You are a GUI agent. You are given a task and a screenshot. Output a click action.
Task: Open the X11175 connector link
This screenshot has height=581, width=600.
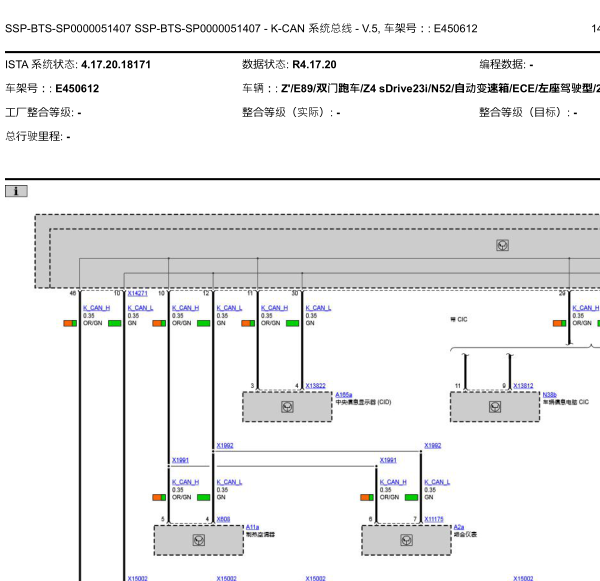pos(434,519)
